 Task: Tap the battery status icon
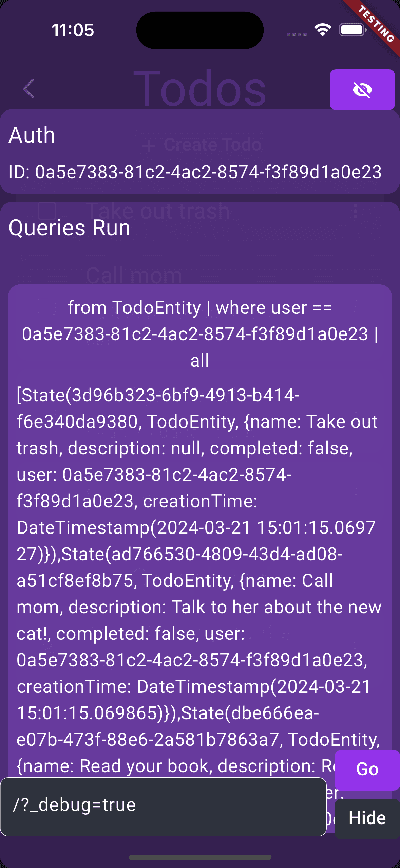353,30
